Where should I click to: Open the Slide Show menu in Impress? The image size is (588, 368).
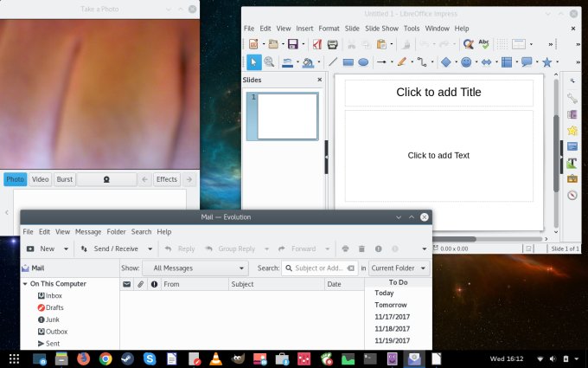(x=380, y=29)
